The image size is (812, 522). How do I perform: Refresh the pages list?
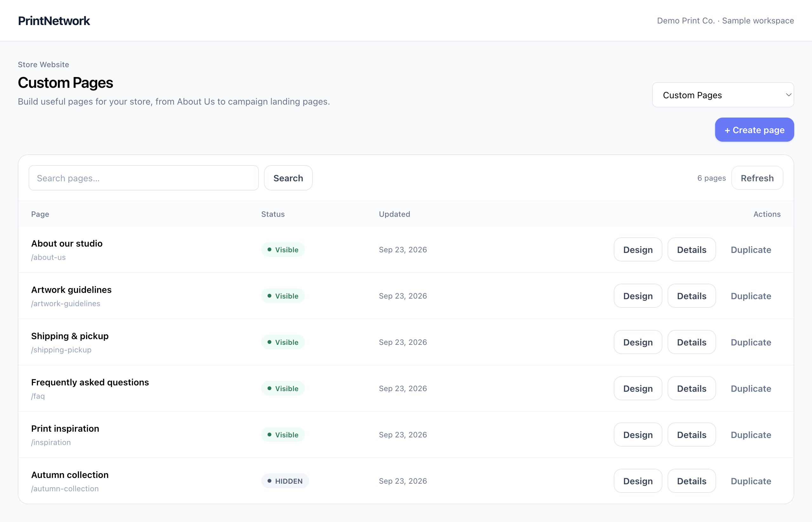757,178
